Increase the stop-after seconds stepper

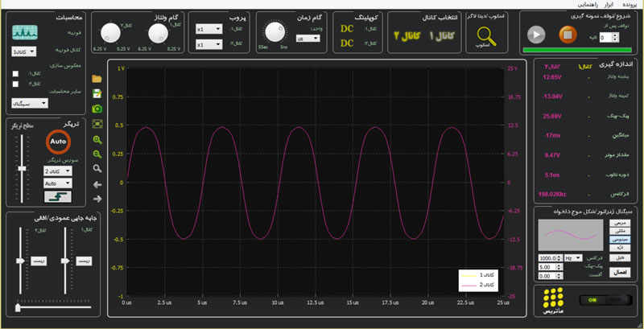[x=615, y=35]
